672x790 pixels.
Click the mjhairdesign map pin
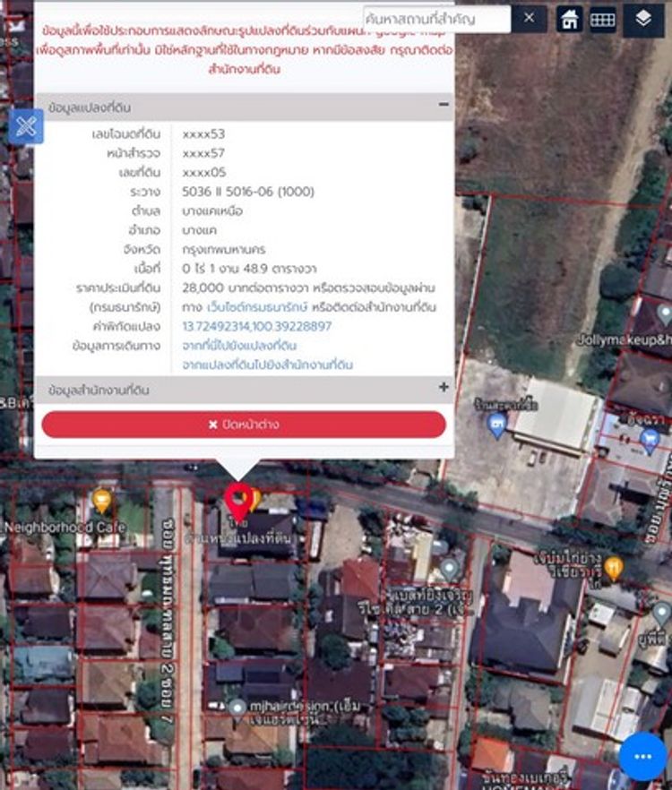[237, 709]
